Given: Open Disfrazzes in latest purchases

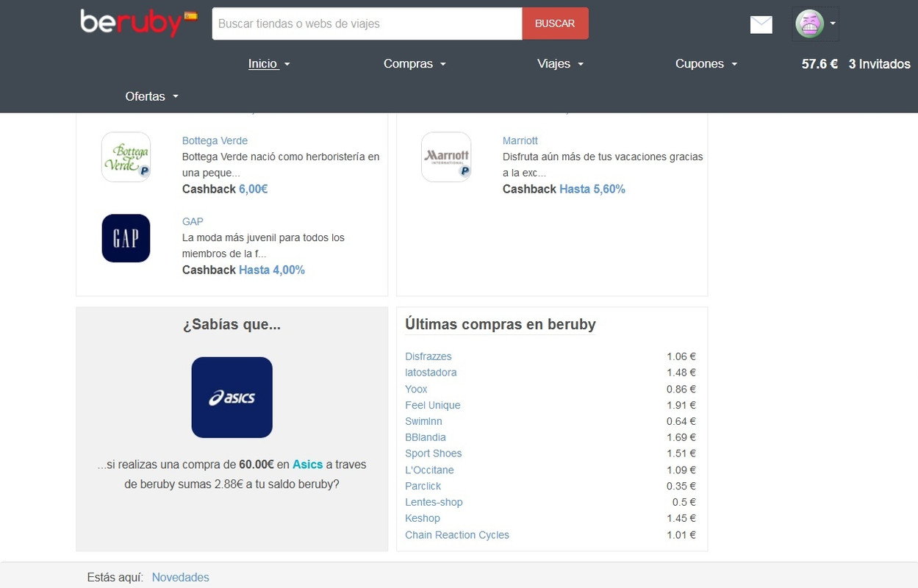Looking at the screenshot, I should coord(428,356).
